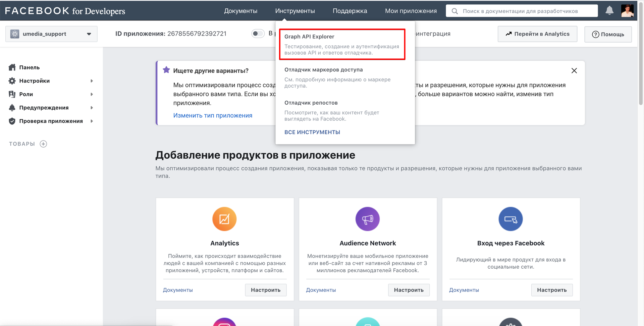The width and height of the screenshot is (644, 326).
Task: Open Документы link under Analytics
Action: 178,290
